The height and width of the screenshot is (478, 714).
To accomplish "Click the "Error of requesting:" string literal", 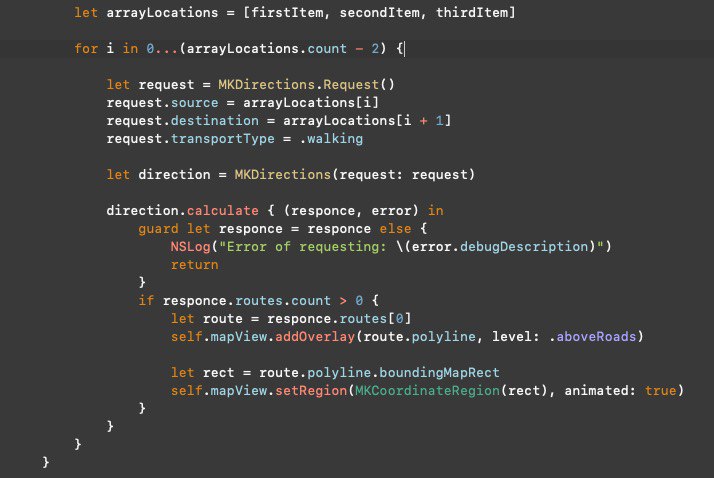I will pyautogui.click(x=303, y=247).
